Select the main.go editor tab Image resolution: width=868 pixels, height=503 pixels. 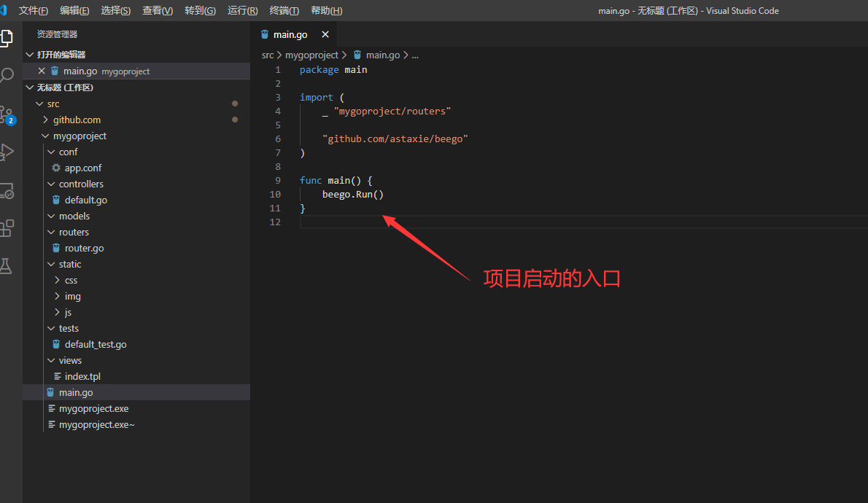pos(290,34)
